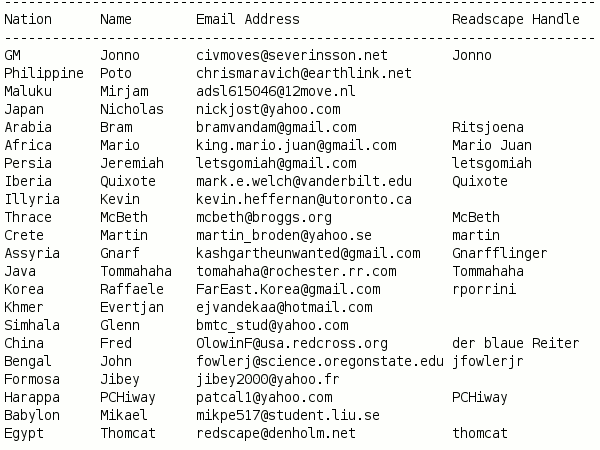Click the email civmoves@severinsson.net

pos(291,55)
